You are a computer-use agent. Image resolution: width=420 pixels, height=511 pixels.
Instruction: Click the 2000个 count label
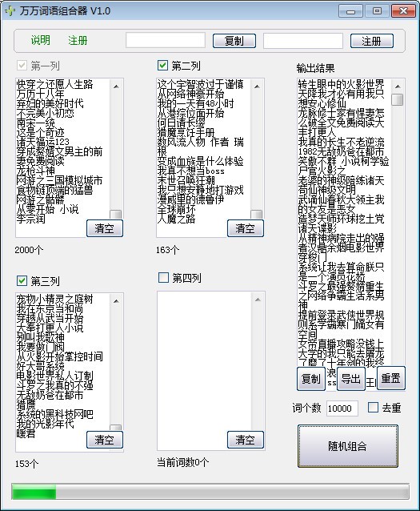(29, 250)
